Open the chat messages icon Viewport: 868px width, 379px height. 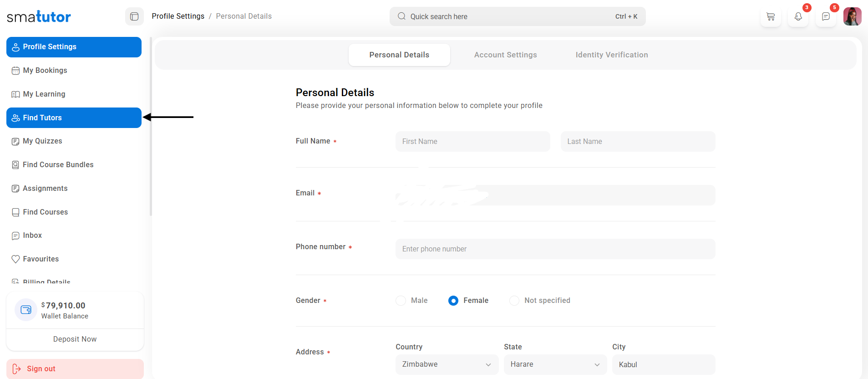pyautogui.click(x=826, y=17)
